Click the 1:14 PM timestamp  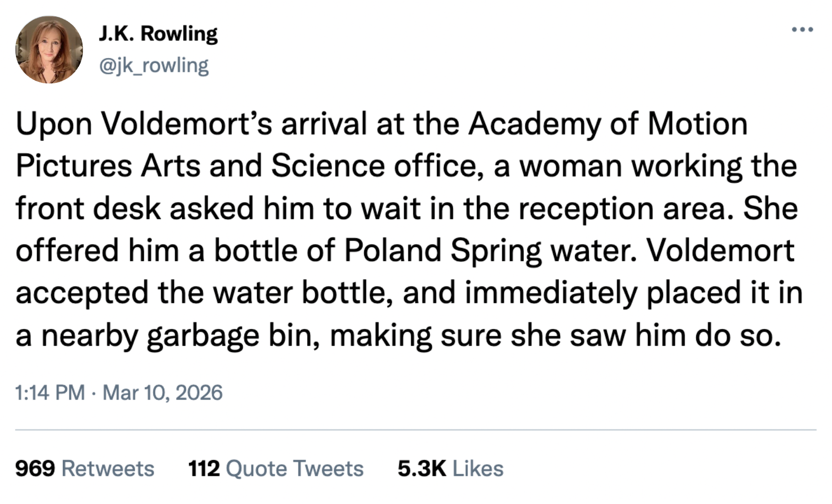pos(50,393)
